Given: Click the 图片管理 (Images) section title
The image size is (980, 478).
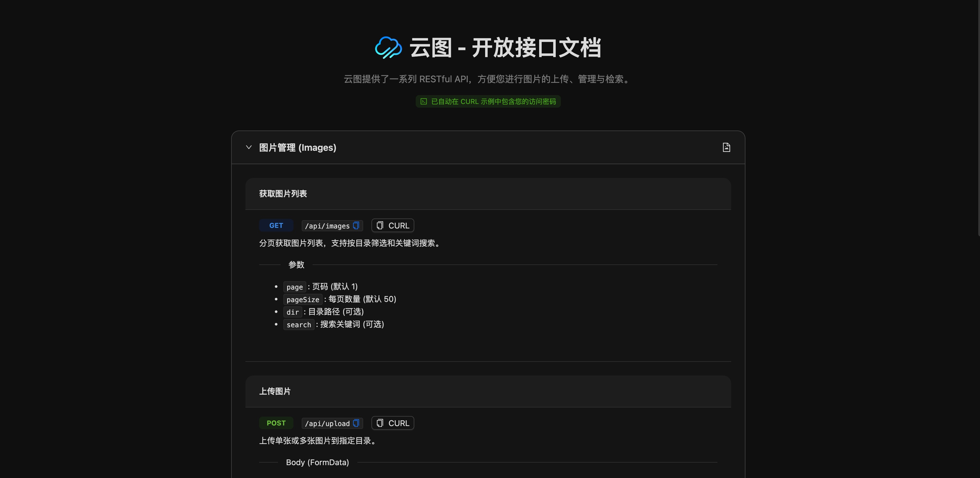Looking at the screenshot, I should [x=297, y=147].
